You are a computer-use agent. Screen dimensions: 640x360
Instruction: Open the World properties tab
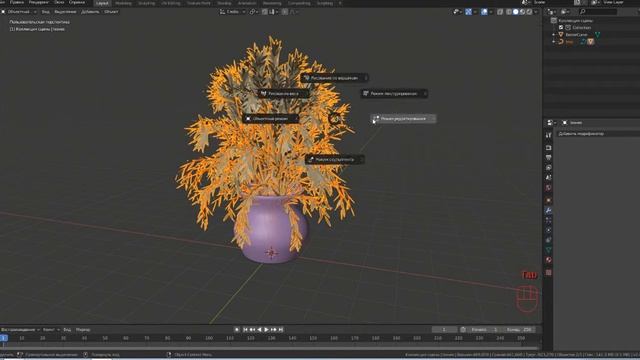tap(549, 188)
